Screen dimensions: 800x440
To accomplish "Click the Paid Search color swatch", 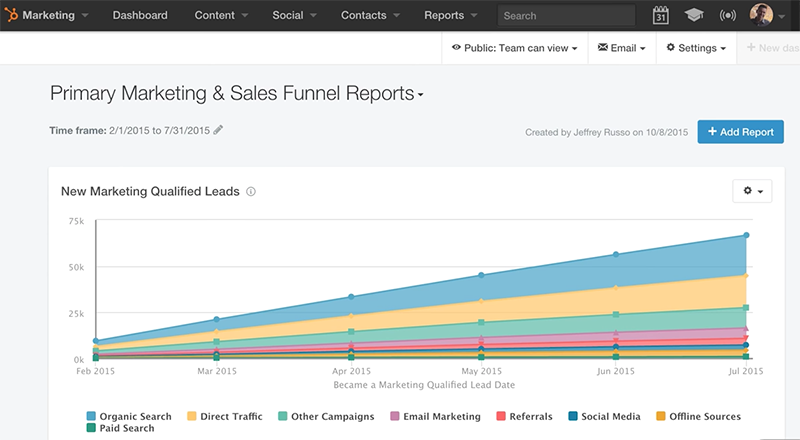I will (91, 428).
